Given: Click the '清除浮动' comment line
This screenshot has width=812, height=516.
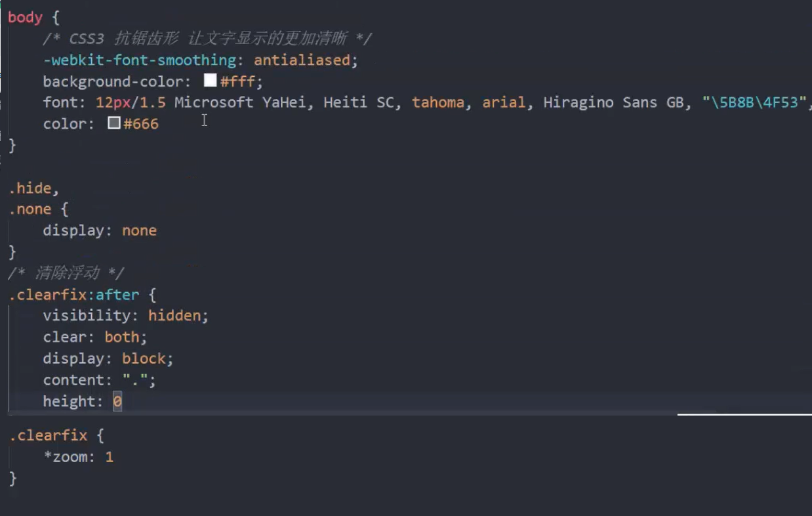Looking at the screenshot, I should pos(66,273).
